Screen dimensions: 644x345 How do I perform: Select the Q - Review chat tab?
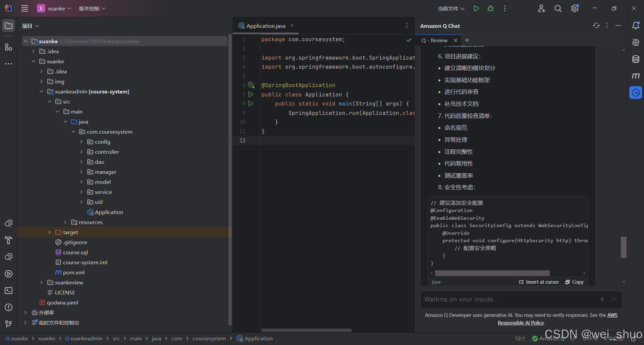coord(434,40)
